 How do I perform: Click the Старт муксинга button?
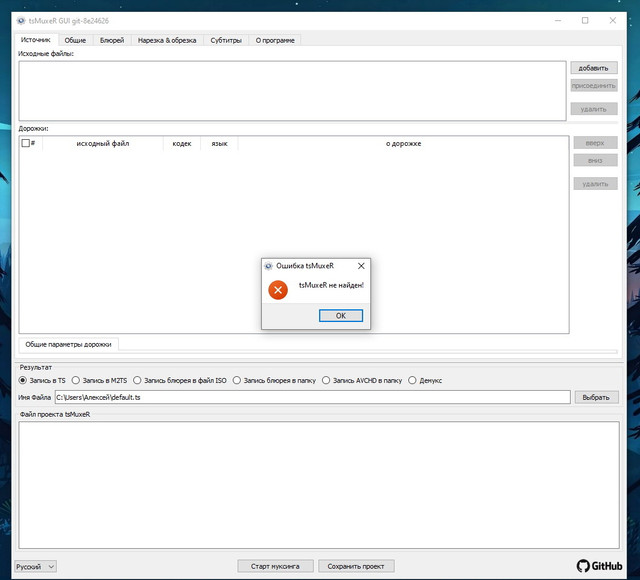276,566
